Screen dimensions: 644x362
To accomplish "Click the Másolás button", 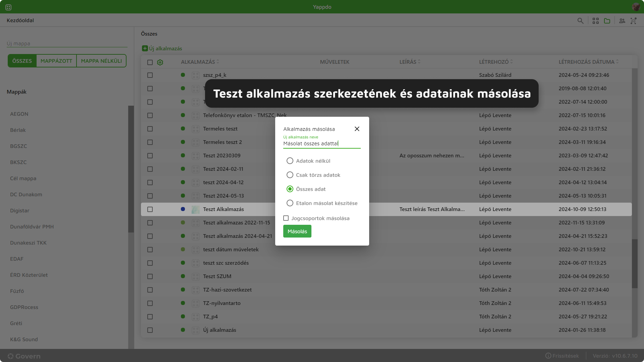I will click(297, 231).
